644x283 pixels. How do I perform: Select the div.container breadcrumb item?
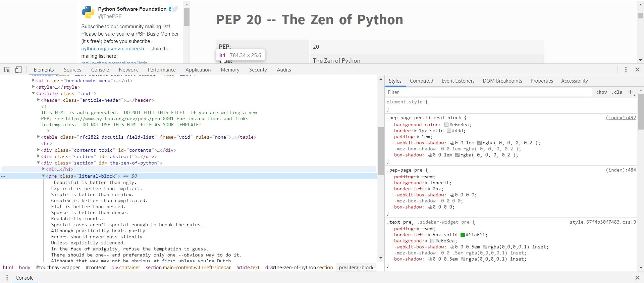pos(126,268)
